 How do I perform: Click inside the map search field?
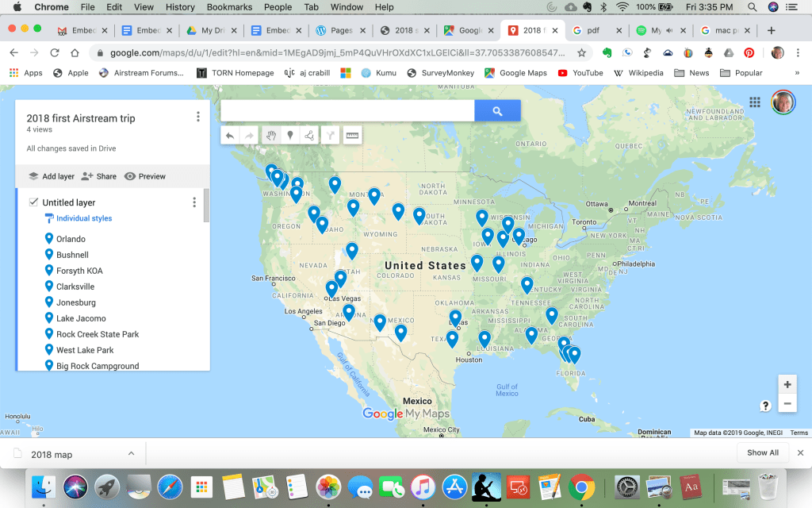pyautogui.click(x=347, y=111)
